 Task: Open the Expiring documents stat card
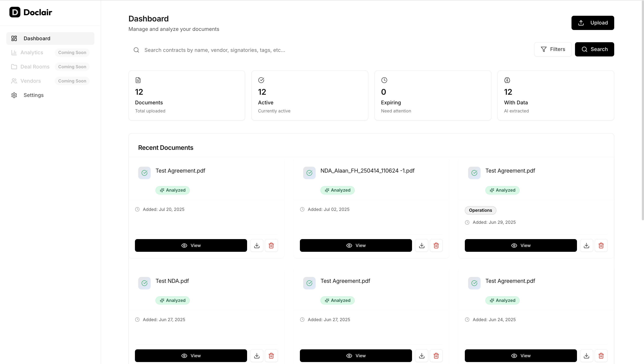(x=432, y=95)
